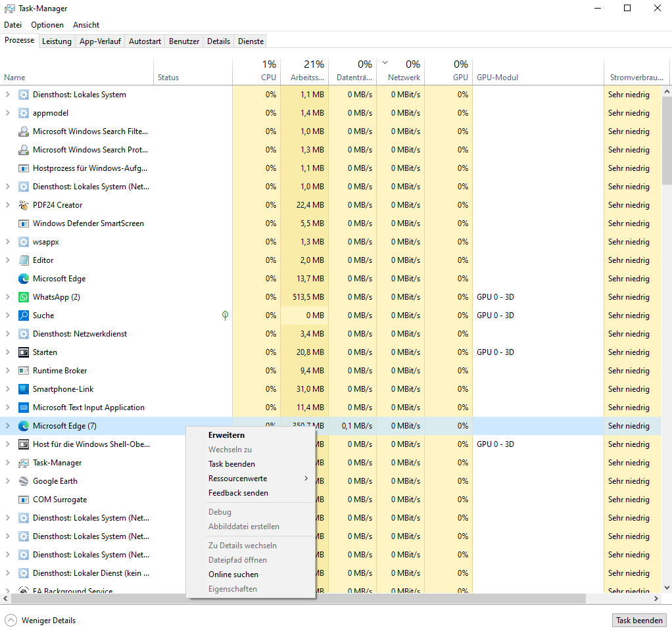Click the Diensthost: Netzwerkdienst gear icon
This screenshot has width=672, height=635.
[x=24, y=334]
